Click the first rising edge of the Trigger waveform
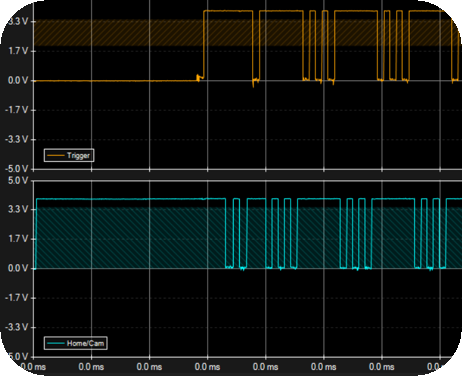Viewport: 462px width, 376px height. click(x=204, y=45)
